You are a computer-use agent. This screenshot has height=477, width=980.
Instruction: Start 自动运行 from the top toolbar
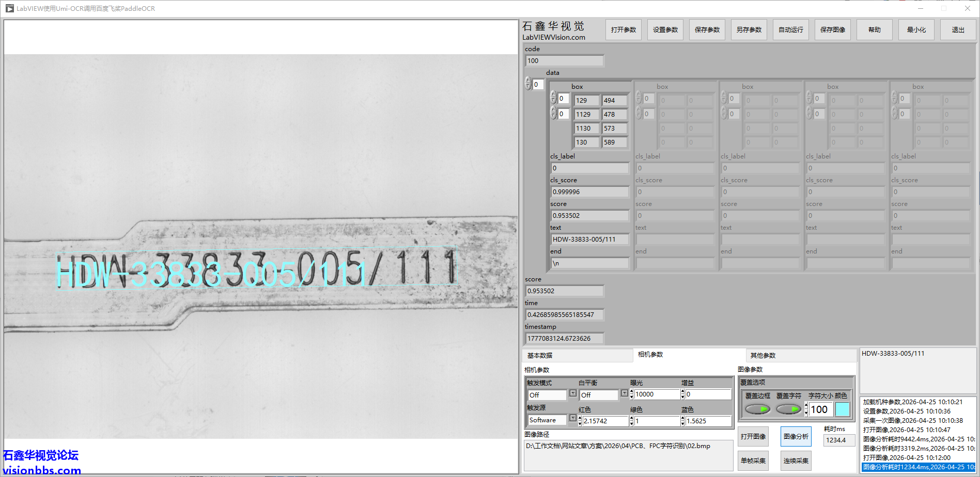tap(790, 30)
